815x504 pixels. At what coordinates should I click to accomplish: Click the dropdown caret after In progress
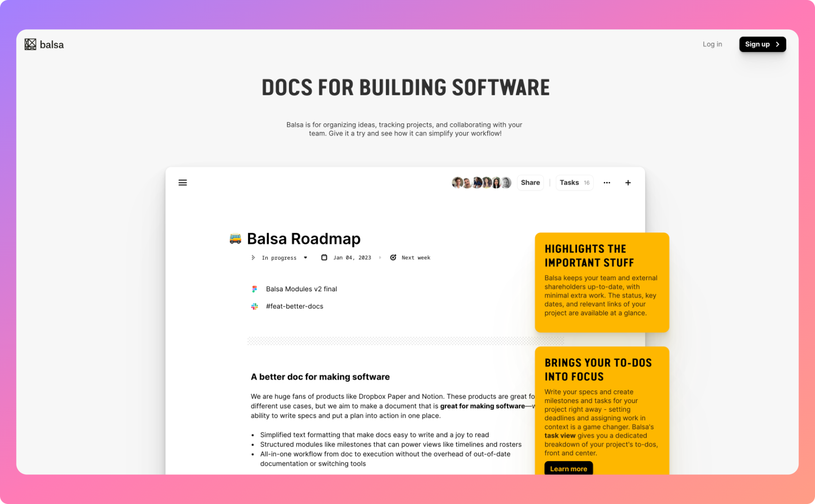tap(306, 258)
